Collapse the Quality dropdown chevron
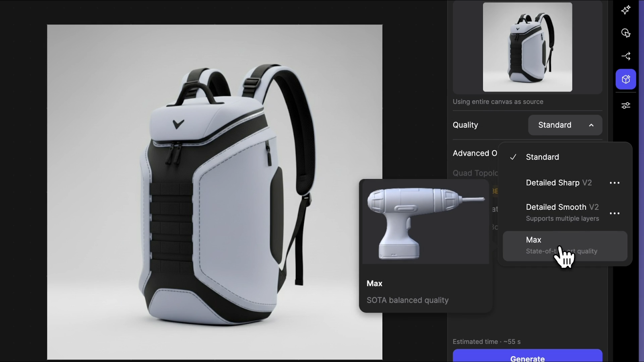 pos(591,125)
